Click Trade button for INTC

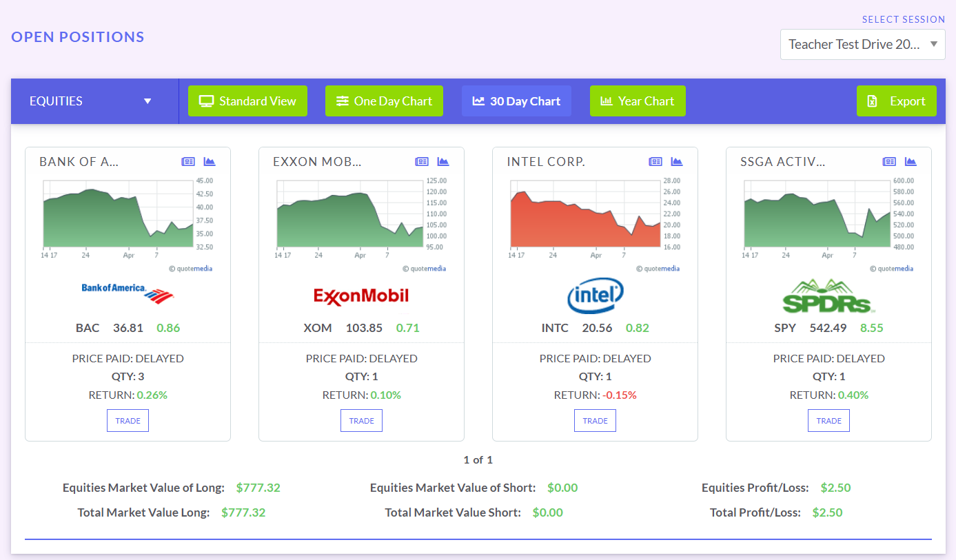(596, 421)
